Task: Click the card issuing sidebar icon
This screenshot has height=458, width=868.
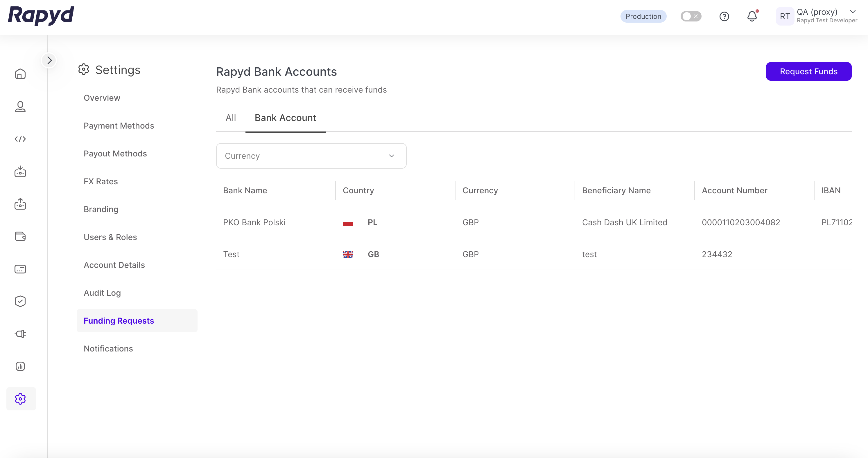Action: click(x=20, y=269)
